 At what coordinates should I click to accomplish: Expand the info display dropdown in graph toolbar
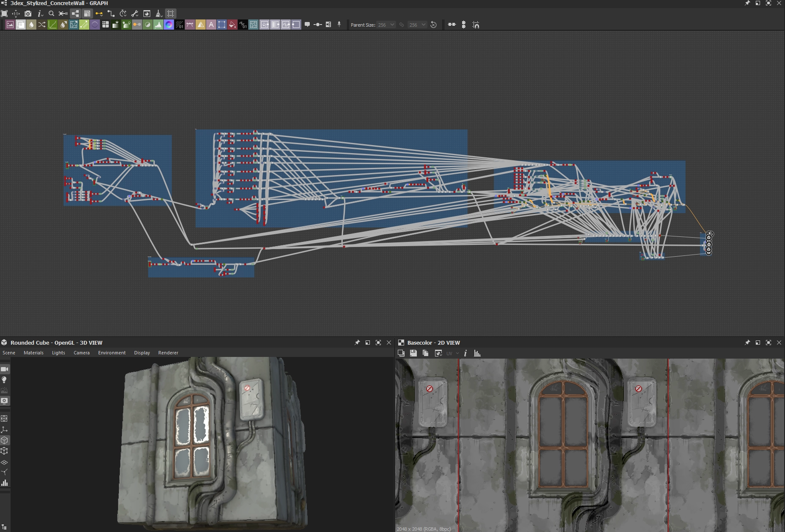[x=41, y=14]
